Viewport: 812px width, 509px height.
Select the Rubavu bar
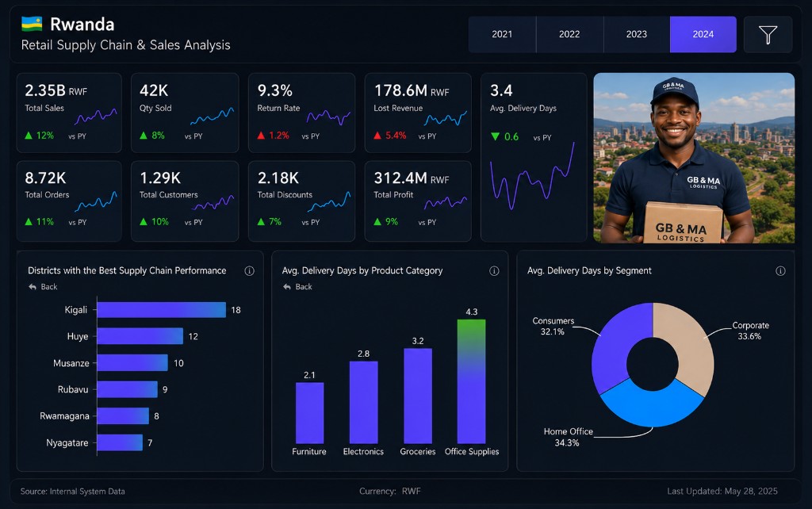(x=127, y=389)
